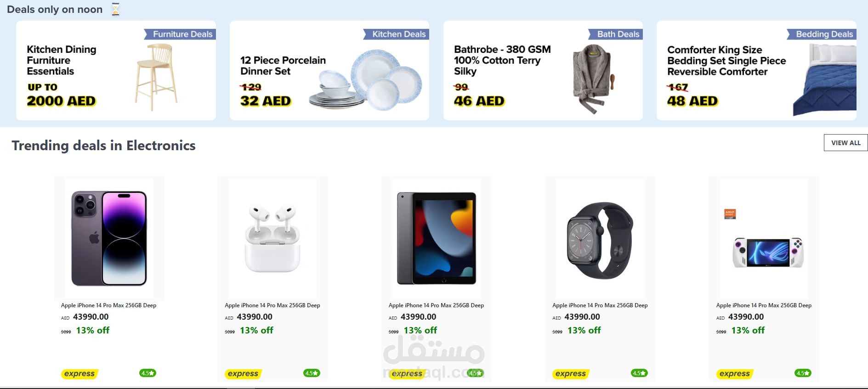This screenshot has width=868, height=389.
Task: Click the express badge under iPhone product
Action: 79,374
